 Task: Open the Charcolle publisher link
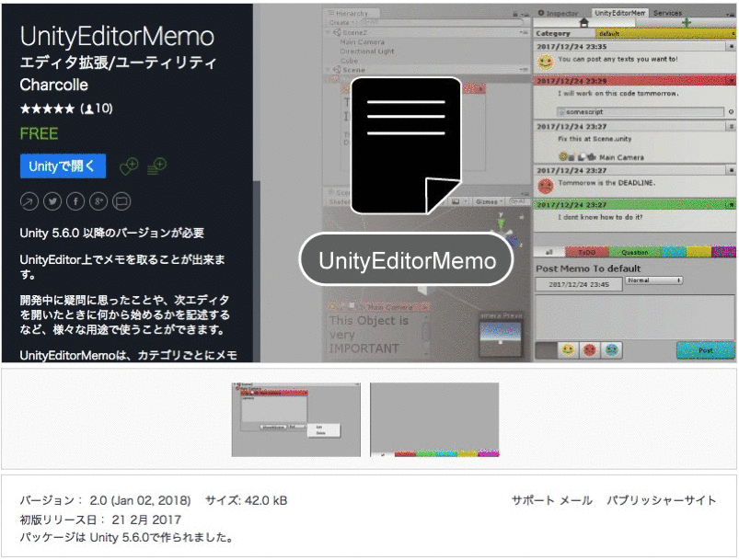[x=53, y=85]
